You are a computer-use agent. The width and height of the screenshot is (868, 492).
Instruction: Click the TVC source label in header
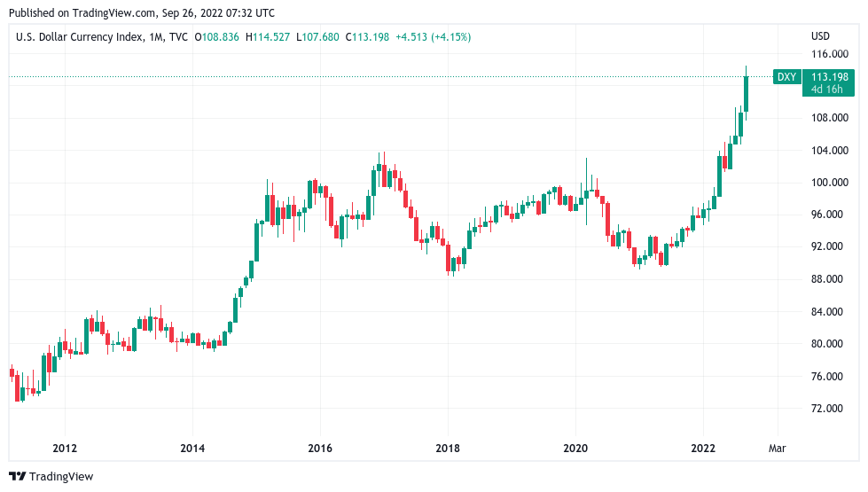click(x=178, y=37)
